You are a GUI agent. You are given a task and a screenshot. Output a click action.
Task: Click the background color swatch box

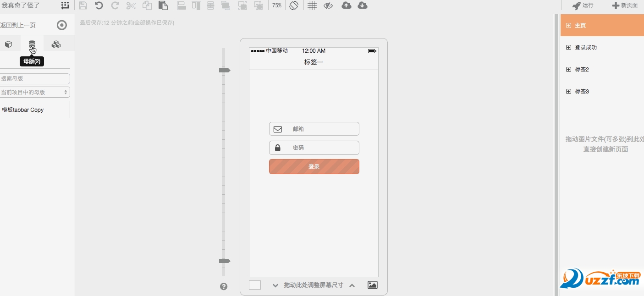255,285
